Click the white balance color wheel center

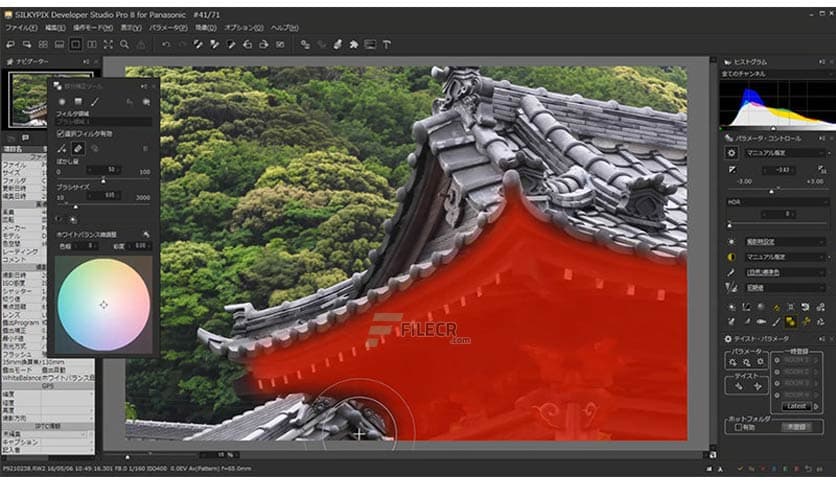tap(103, 305)
